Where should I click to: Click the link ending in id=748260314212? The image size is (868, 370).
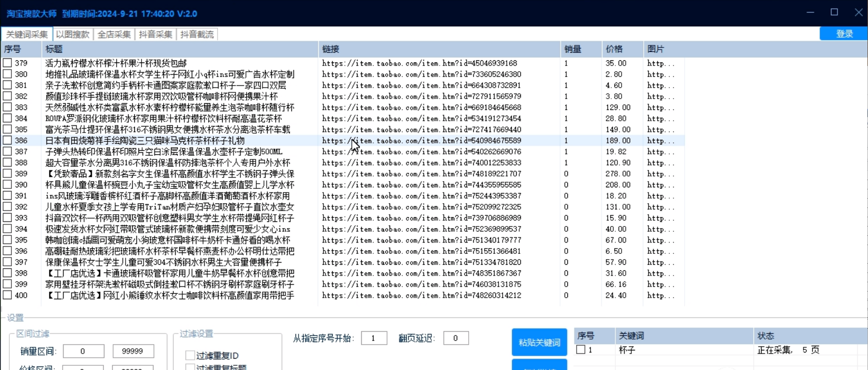[x=422, y=295]
